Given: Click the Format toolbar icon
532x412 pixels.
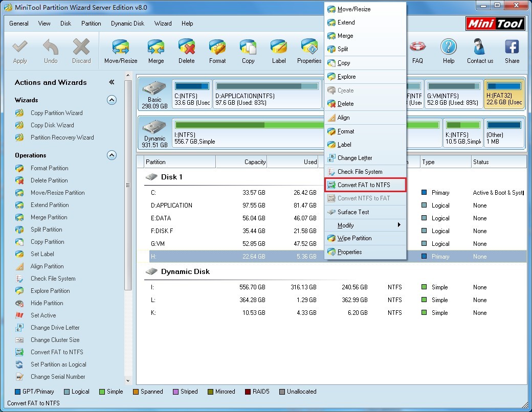Looking at the screenshot, I should point(217,48).
